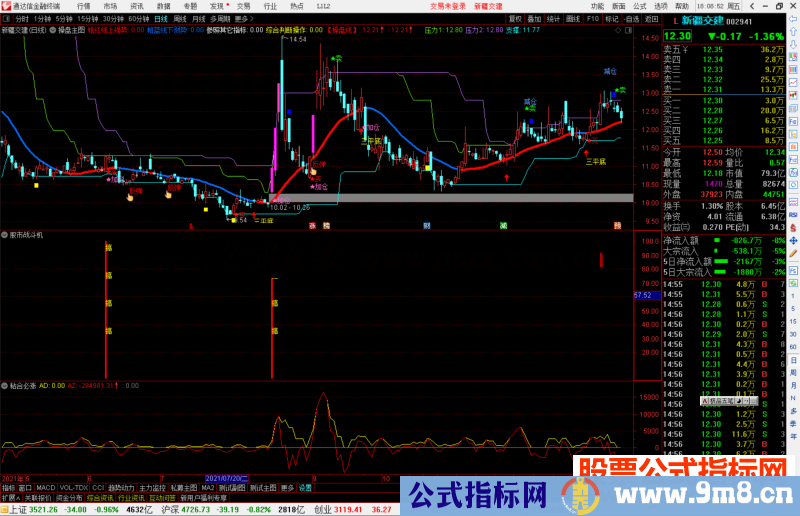The width and height of the screenshot is (800, 516).
Task: Toggle the panel icon left of 分时
Action: tap(7, 19)
